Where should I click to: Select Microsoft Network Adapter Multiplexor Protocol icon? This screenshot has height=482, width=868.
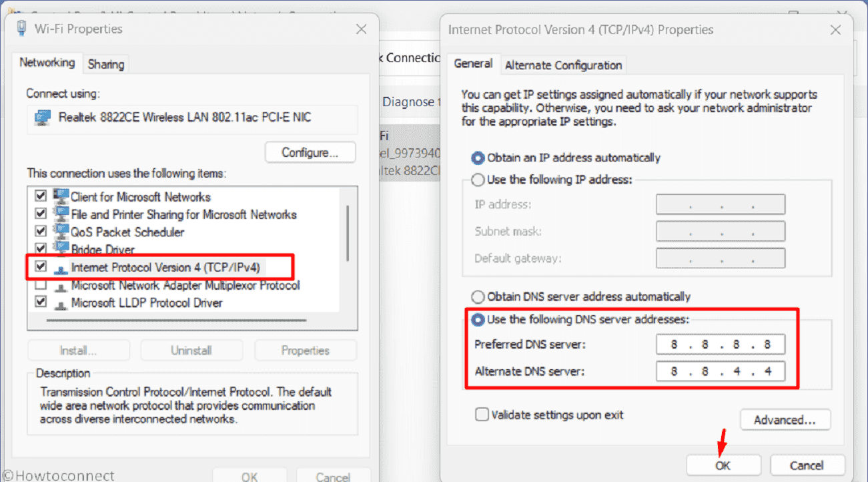pyautogui.click(x=61, y=285)
